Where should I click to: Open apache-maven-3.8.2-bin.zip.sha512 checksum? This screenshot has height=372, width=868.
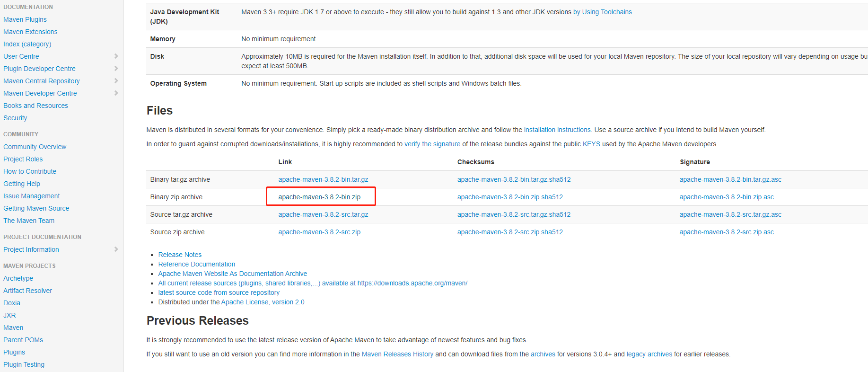510,197
